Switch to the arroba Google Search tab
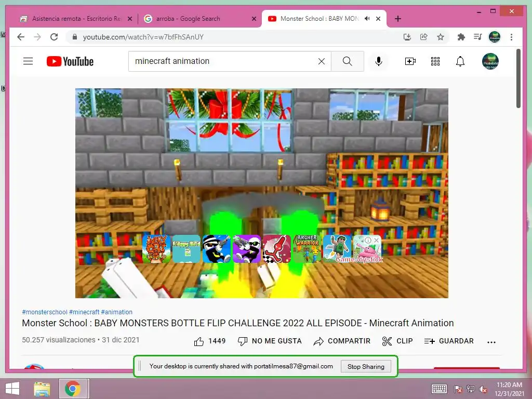 [199, 19]
